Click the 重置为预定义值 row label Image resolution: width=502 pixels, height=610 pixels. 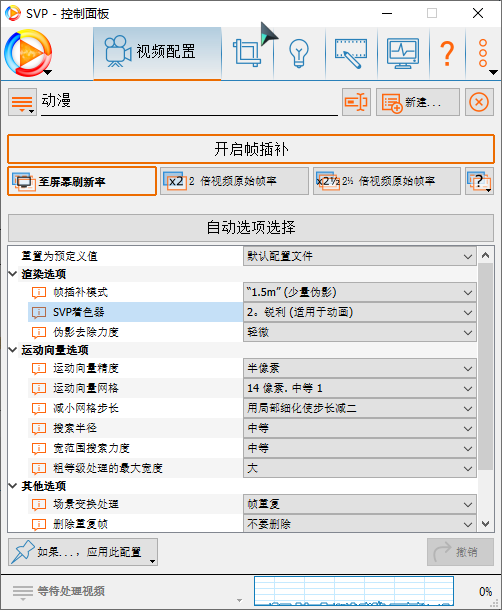(x=59, y=256)
